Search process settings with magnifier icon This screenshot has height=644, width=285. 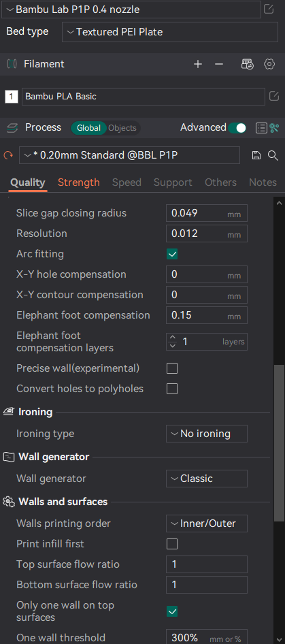pos(273,155)
